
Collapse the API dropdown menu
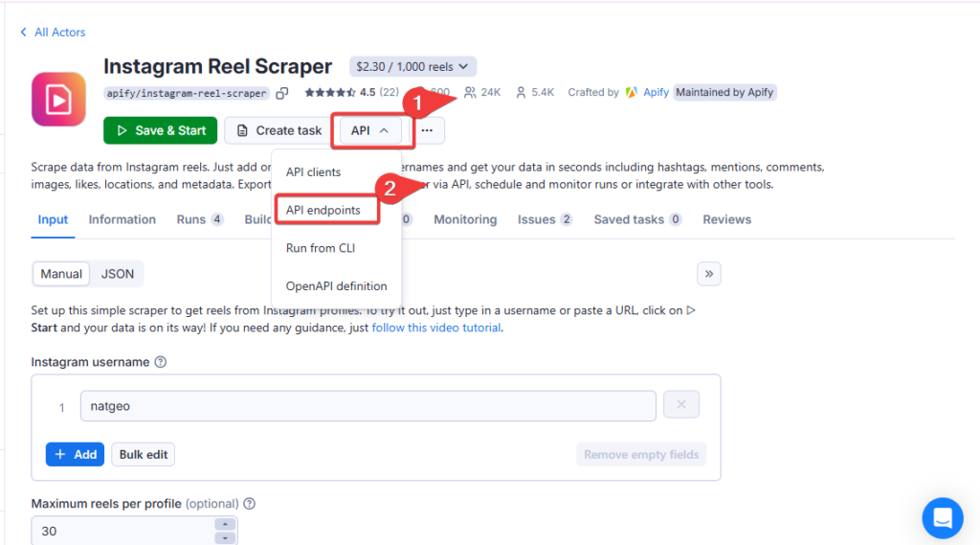click(x=370, y=130)
